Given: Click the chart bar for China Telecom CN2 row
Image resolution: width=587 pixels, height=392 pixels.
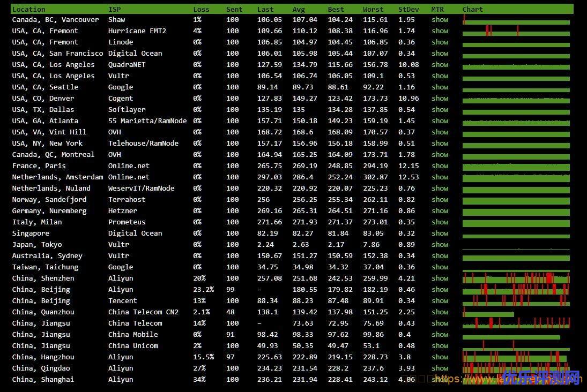Looking at the screenshot, I should pos(488,313).
